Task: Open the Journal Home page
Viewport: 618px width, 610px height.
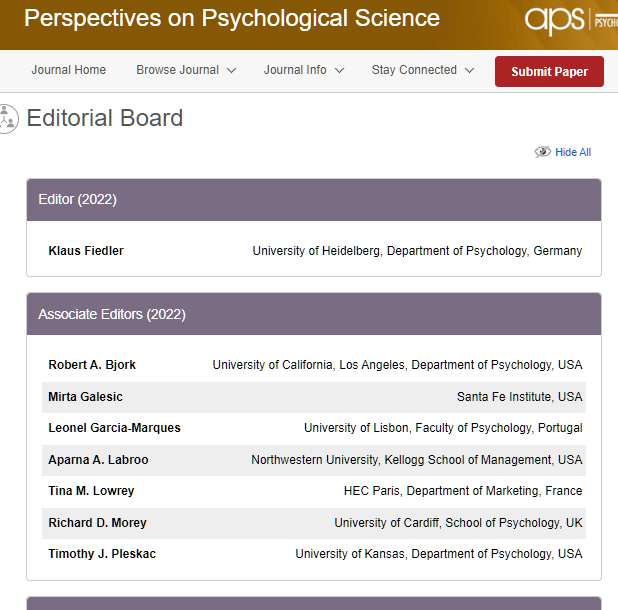Action: click(69, 70)
